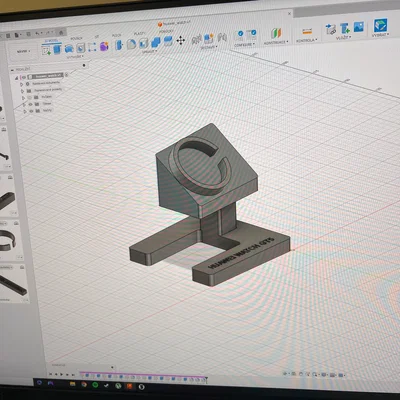Activate root component radio button
Screen dimensions: 400x400
(66, 75)
